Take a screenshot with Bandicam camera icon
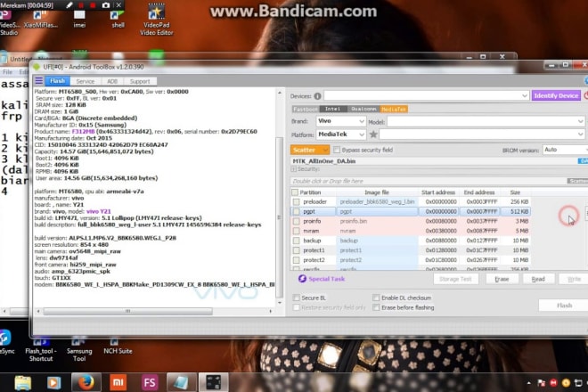588x392 pixels. tap(106, 5)
